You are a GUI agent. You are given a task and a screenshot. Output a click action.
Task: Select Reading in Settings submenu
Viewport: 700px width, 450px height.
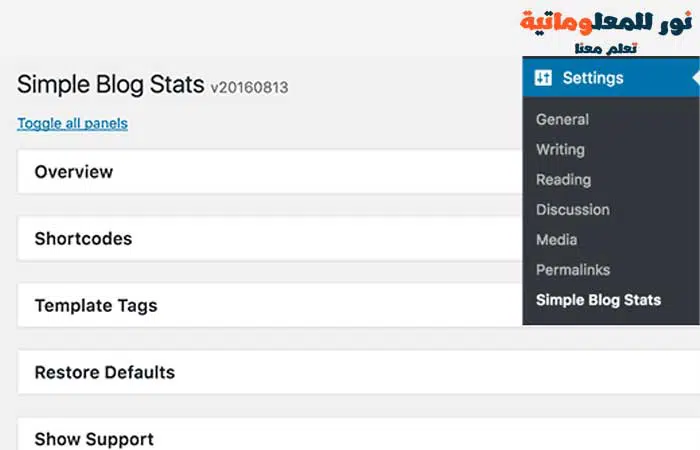coord(563,179)
